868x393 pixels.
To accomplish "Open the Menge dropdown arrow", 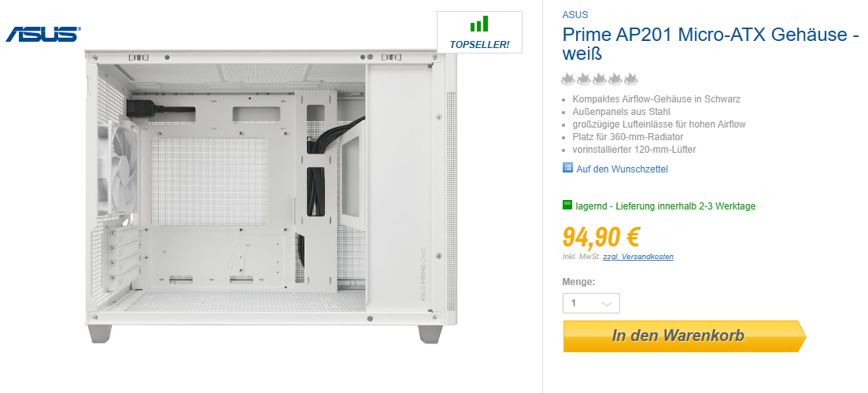I will pos(607,304).
